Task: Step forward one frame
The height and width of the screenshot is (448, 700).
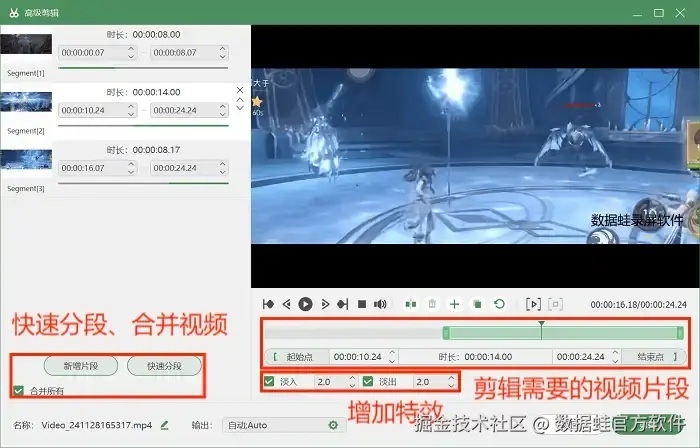Action: pos(325,304)
